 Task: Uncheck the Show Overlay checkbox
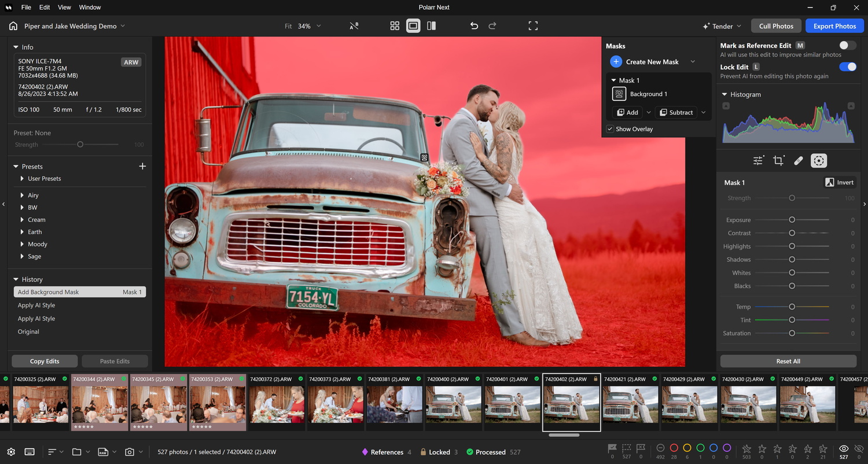610,129
